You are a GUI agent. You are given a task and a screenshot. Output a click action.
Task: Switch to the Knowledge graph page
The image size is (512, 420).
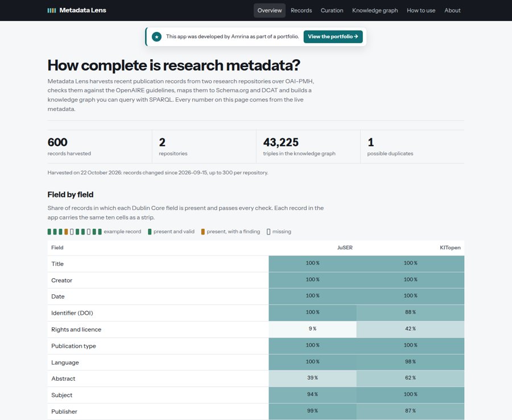pyautogui.click(x=375, y=10)
